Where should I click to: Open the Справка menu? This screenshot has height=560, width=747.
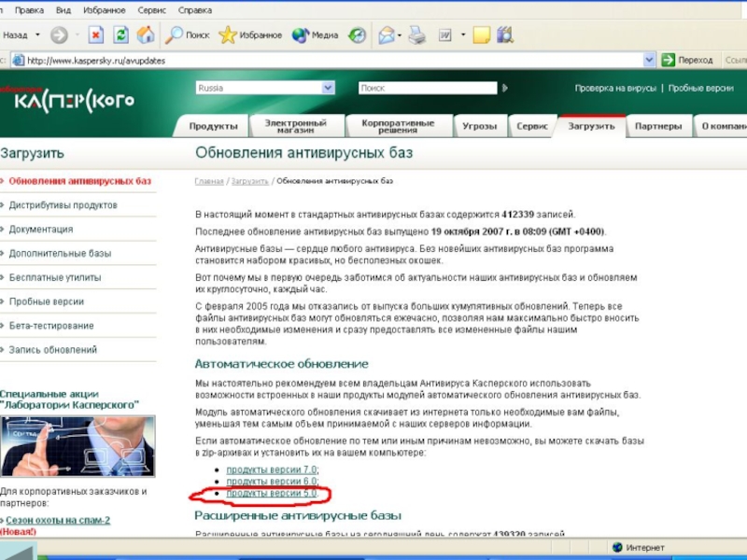pos(195,10)
